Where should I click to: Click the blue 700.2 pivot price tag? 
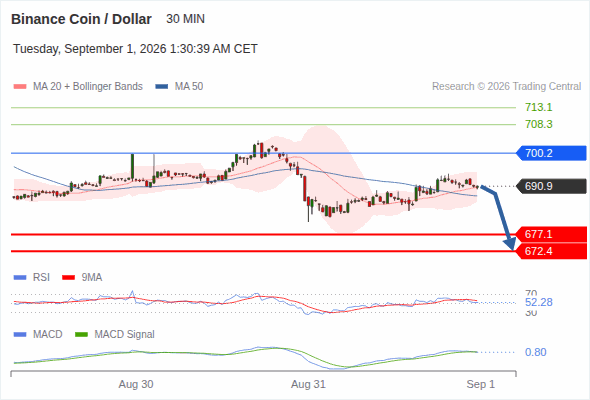[x=552, y=153]
